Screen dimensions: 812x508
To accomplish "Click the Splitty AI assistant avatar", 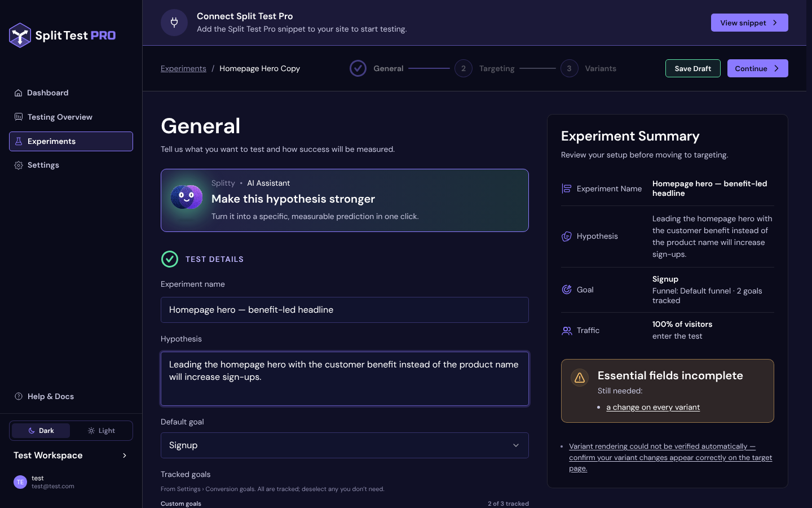I will point(187,197).
